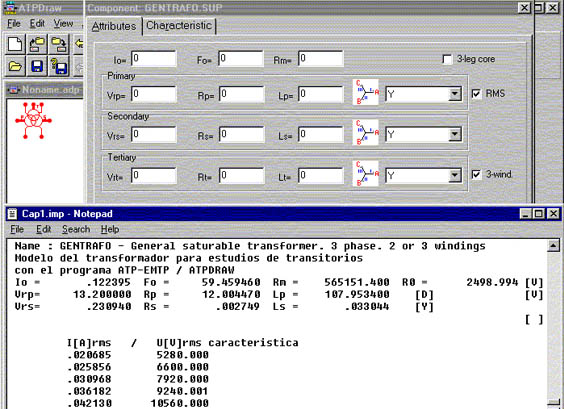Screen dimensions: 564x409
Task: Click the Rt= tertiary resistance field
Action: (x=241, y=176)
